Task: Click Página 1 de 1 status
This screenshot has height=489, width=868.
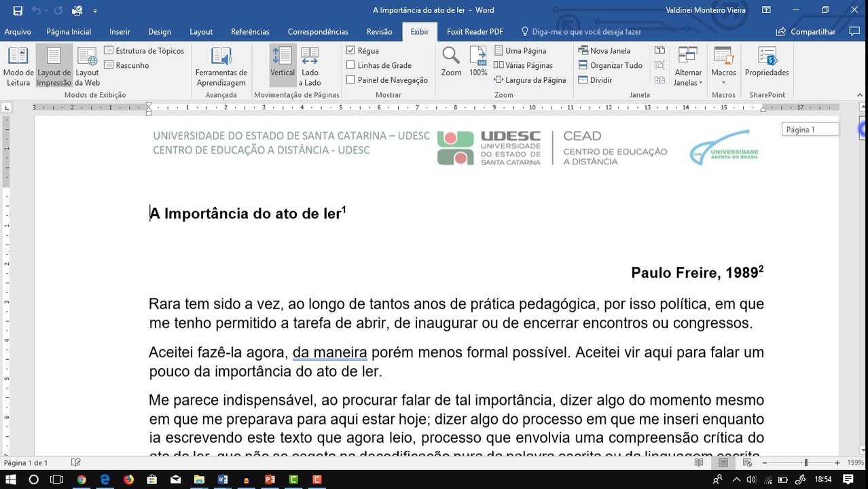Action: click(26, 463)
